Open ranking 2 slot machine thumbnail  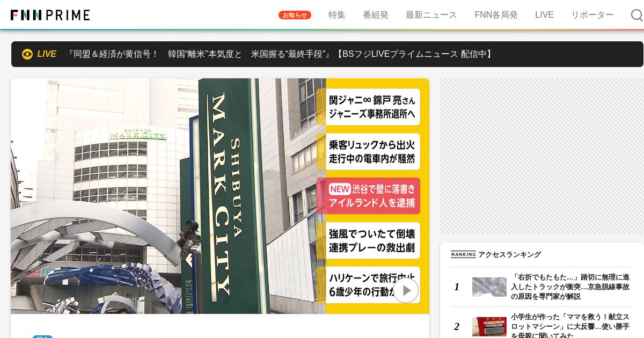[x=489, y=326]
